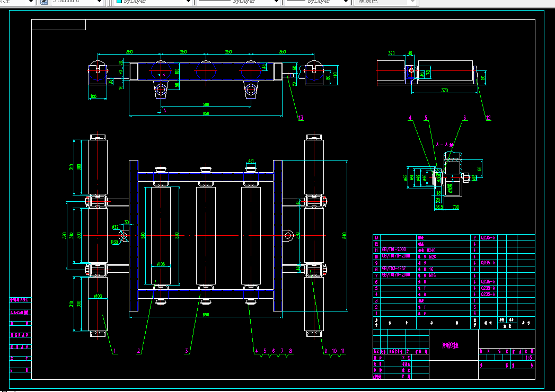Select balloon number 7 label
The image size is (555, 392).
[x=282, y=351]
